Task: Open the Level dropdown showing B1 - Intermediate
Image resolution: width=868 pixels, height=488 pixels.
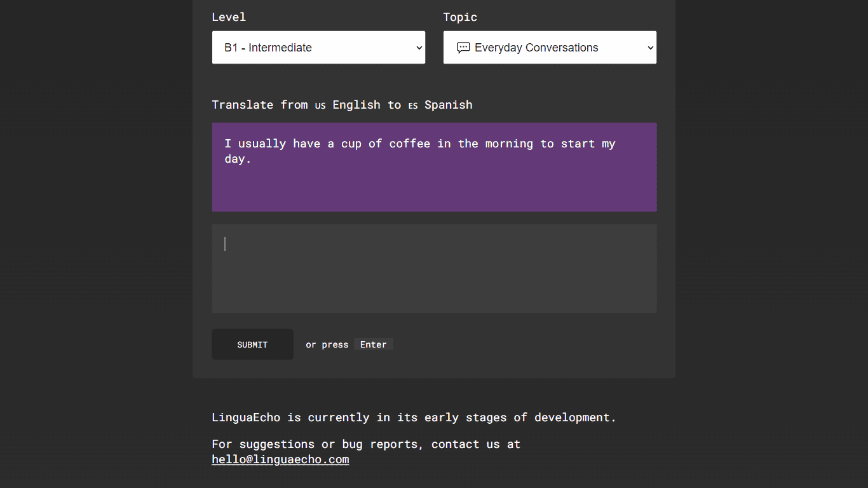Action: pyautogui.click(x=318, y=48)
